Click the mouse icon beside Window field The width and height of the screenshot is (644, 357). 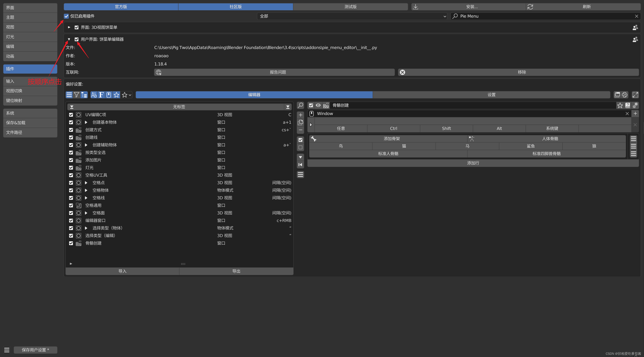pyautogui.click(x=311, y=114)
